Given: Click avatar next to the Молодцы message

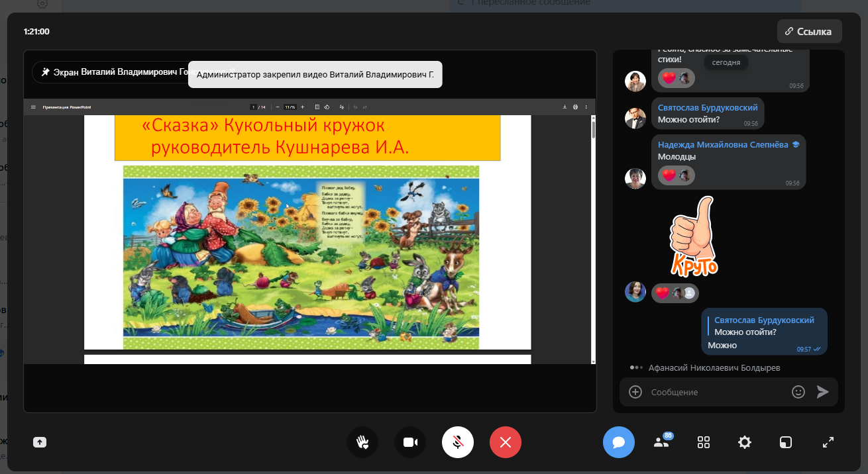Looking at the screenshot, I should 635,178.
